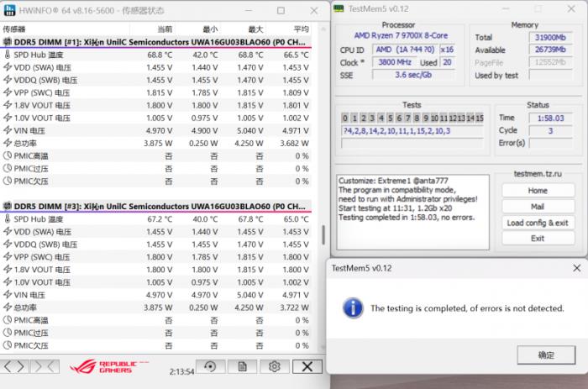Viewport: 588px width, 389px height.
Task: Open HWiNFO settings gear icon
Action: point(275,366)
